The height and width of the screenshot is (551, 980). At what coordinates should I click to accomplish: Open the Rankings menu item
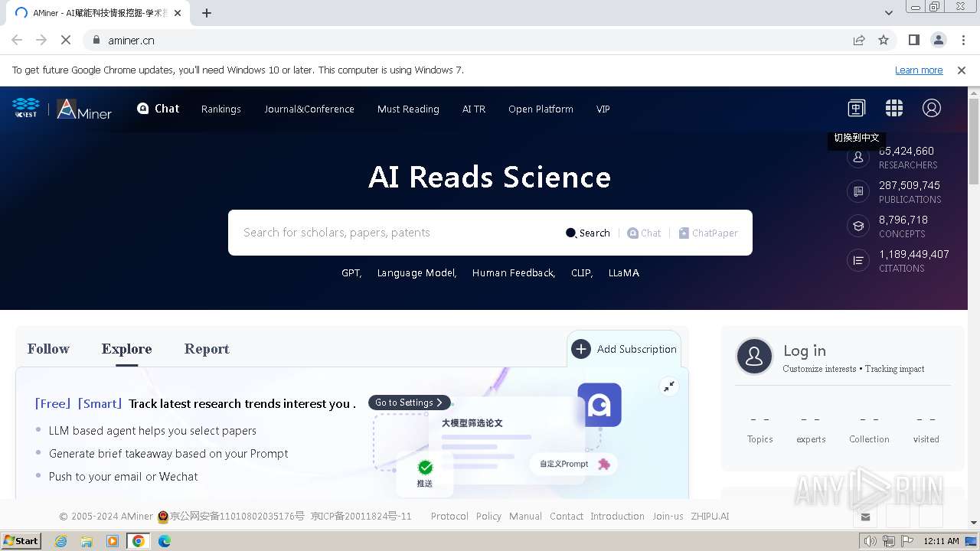(221, 109)
